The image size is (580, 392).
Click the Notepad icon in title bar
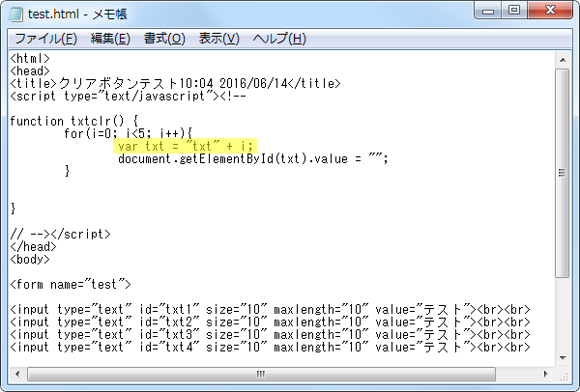(x=15, y=14)
